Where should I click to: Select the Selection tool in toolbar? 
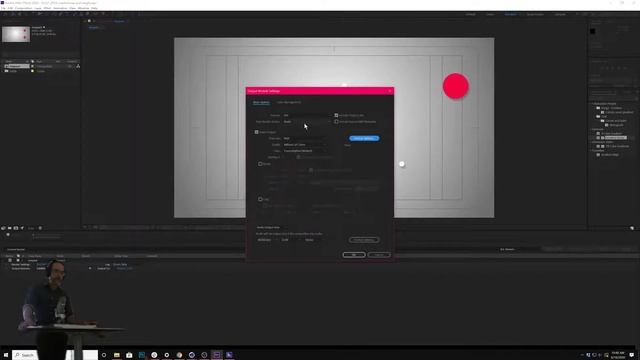pos(13,14)
